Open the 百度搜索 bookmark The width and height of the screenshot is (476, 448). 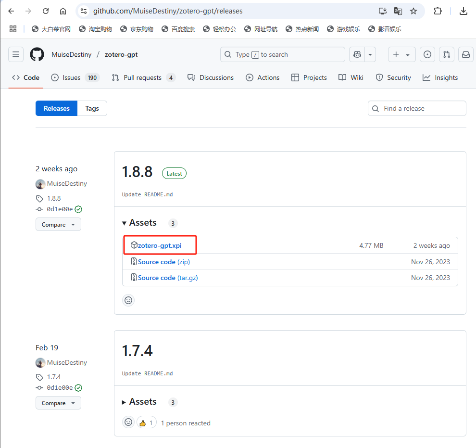point(178,29)
